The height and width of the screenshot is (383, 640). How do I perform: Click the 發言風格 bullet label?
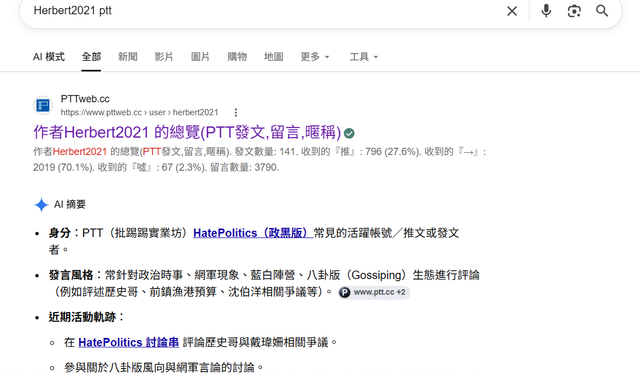pos(71,275)
